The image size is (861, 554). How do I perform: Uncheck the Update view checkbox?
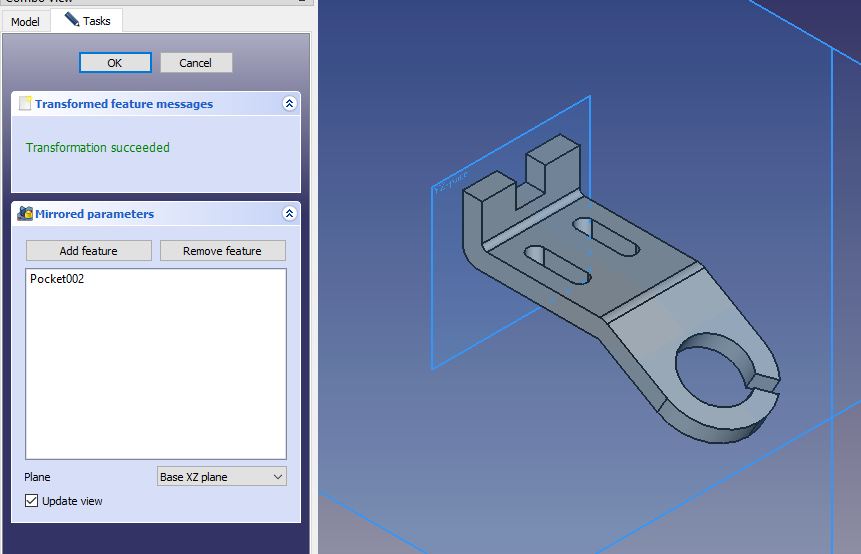click(32, 501)
